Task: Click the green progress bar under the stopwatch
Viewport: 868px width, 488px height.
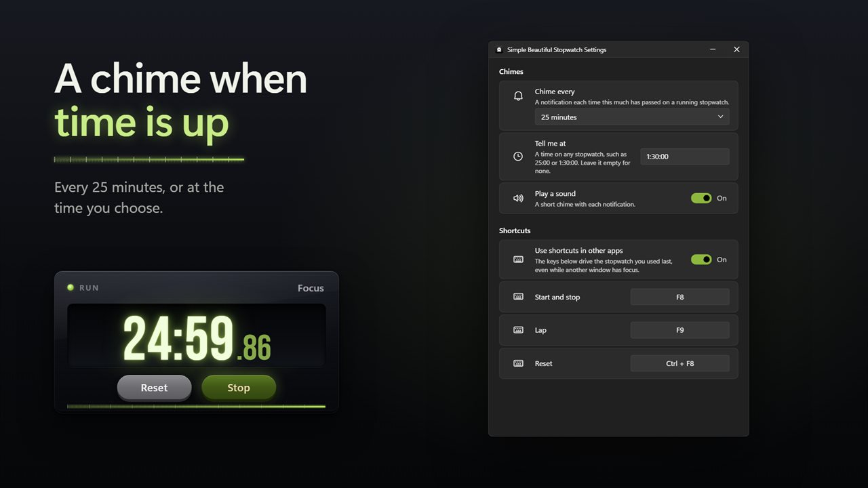Action: click(x=196, y=407)
